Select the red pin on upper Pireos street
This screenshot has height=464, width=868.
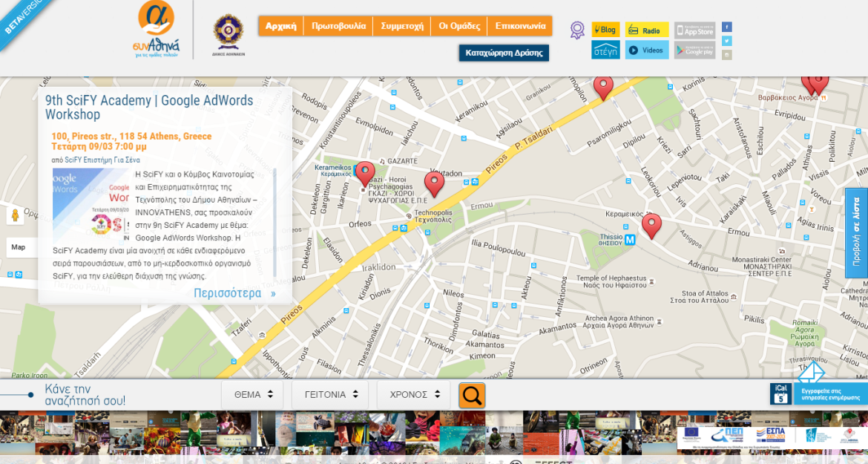(x=603, y=88)
